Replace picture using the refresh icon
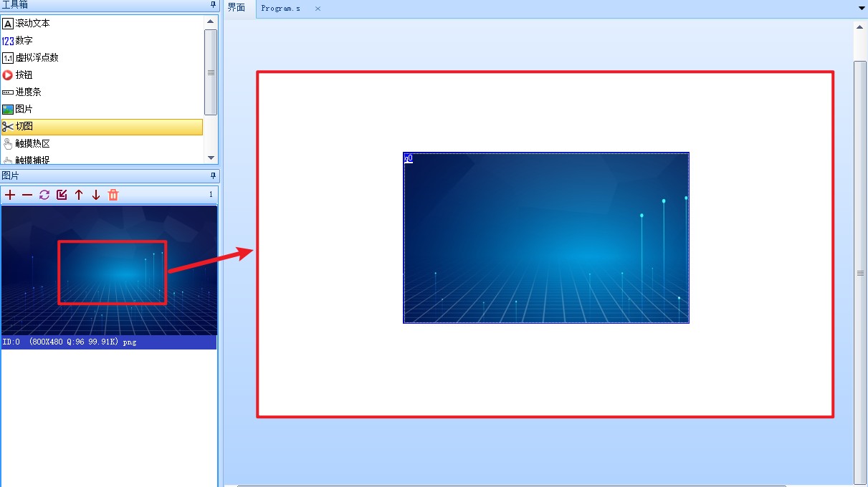This screenshot has width=868, height=487. 44,195
